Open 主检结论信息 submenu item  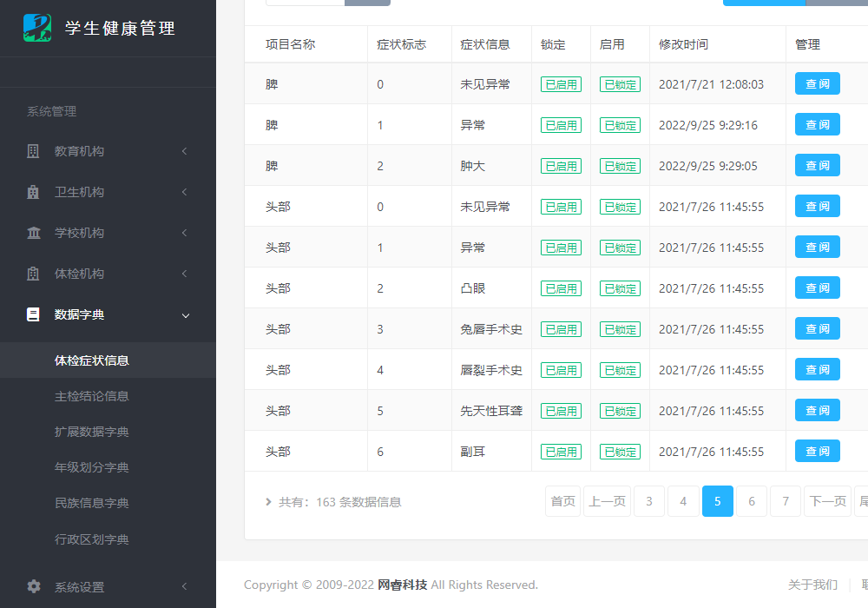(x=91, y=396)
